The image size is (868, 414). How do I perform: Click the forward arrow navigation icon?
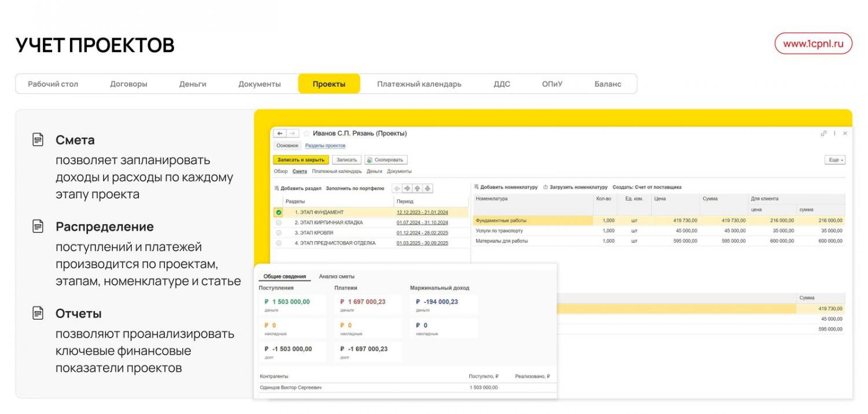[293, 134]
